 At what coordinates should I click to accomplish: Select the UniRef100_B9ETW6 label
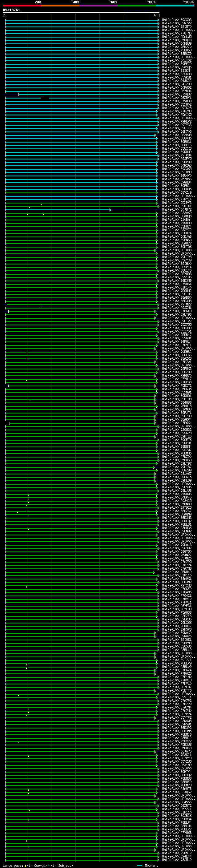[177, 294]
